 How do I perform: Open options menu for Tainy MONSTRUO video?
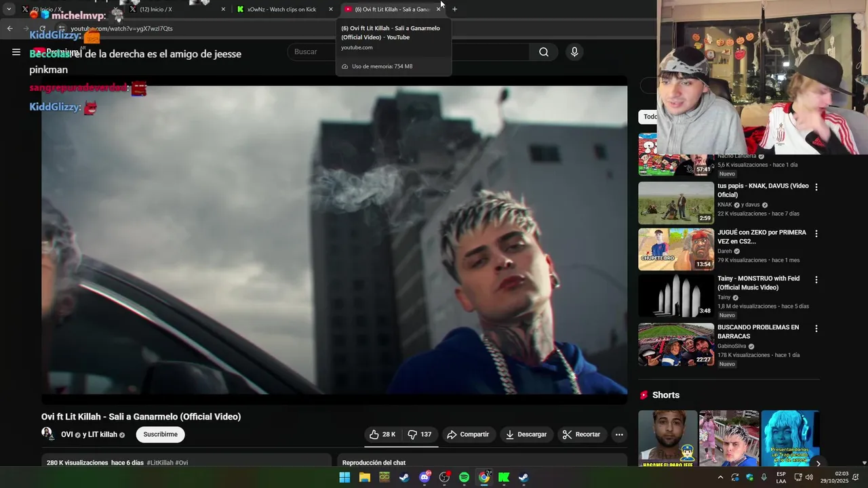[816, 279]
